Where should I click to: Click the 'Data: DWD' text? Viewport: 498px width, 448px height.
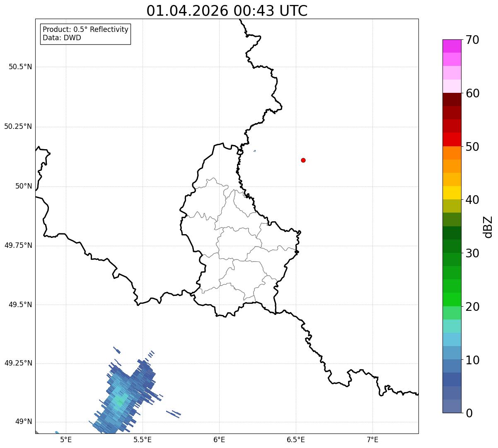tap(62, 38)
